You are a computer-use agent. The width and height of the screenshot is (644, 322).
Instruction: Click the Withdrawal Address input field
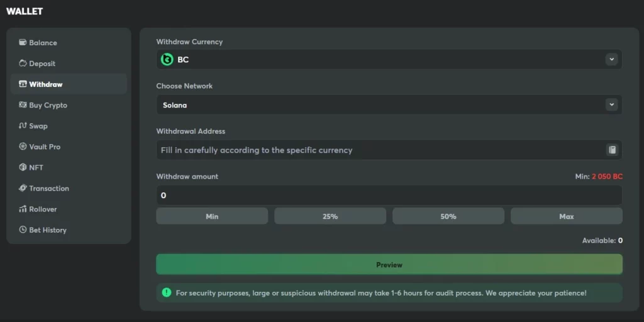(x=377, y=150)
